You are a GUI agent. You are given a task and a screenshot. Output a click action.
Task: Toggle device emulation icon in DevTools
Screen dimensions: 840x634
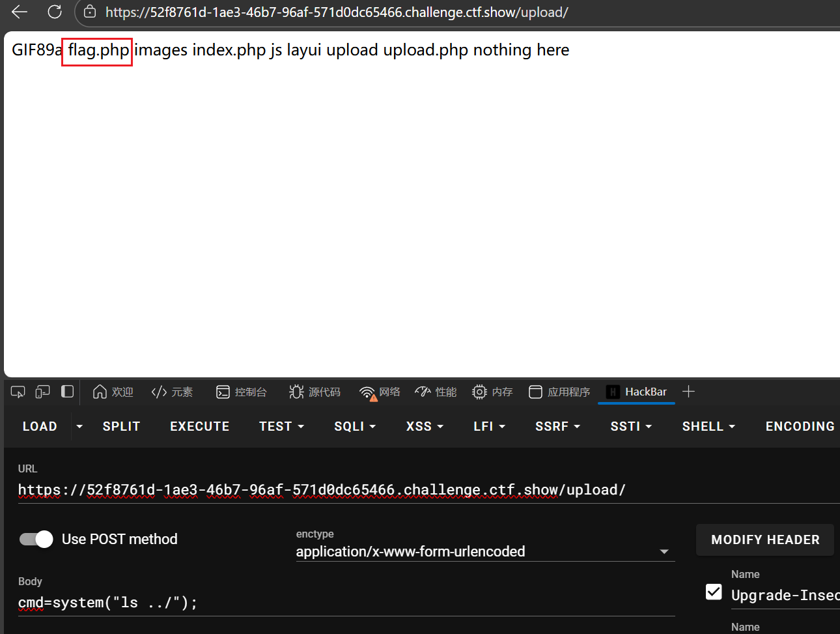click(x=42, y=392)
